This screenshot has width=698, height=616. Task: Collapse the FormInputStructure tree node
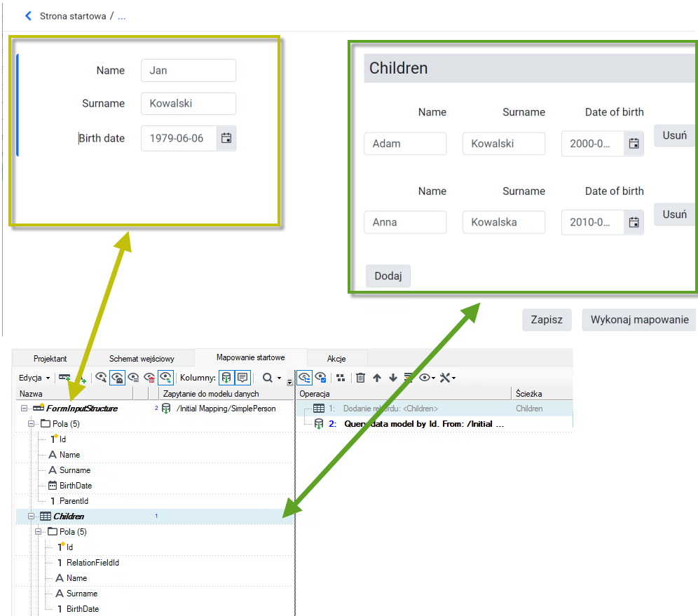pyautogui.click(x=24, y=408)
